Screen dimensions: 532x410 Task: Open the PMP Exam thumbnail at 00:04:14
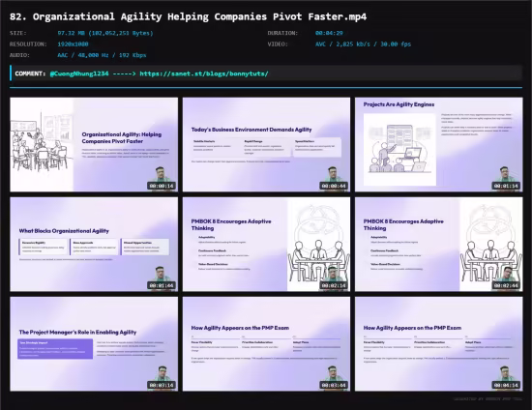(x=439, y=344)
